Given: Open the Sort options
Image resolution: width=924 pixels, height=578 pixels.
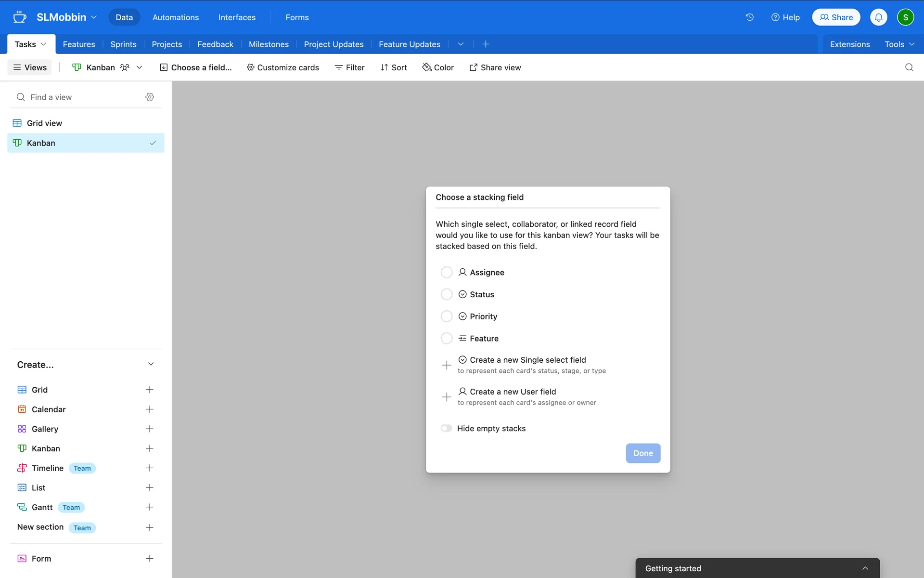Looking at the screenshot, I should coord(394,67).
